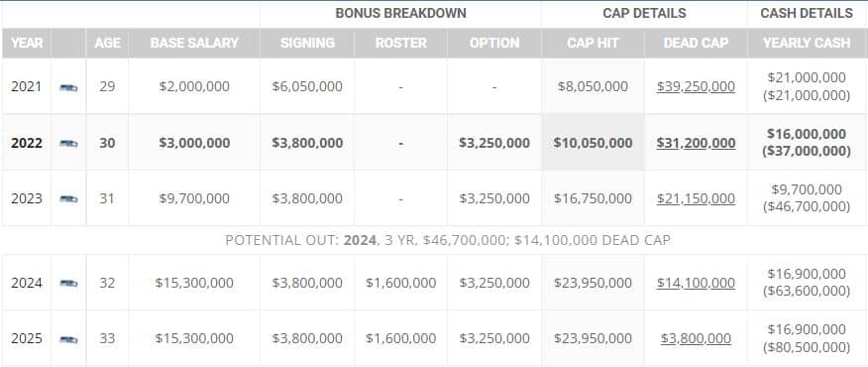Click the Seahawks team logo in 2022 row
Screen dimensions: 868x367
(68, 143)
